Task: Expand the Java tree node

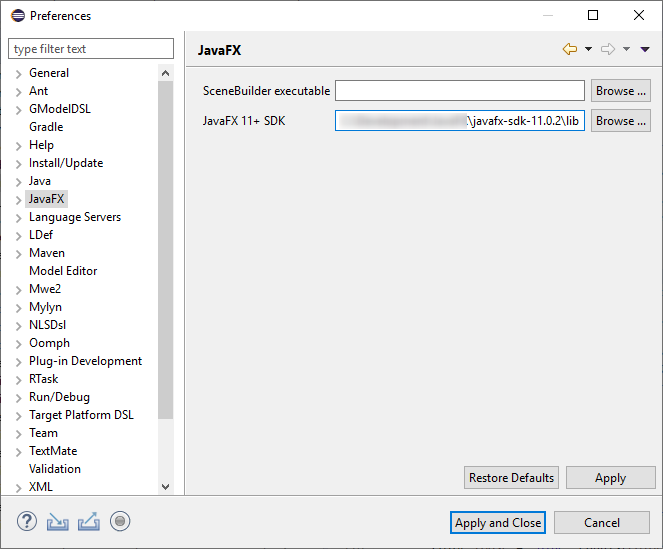Action: click(18, 182)
